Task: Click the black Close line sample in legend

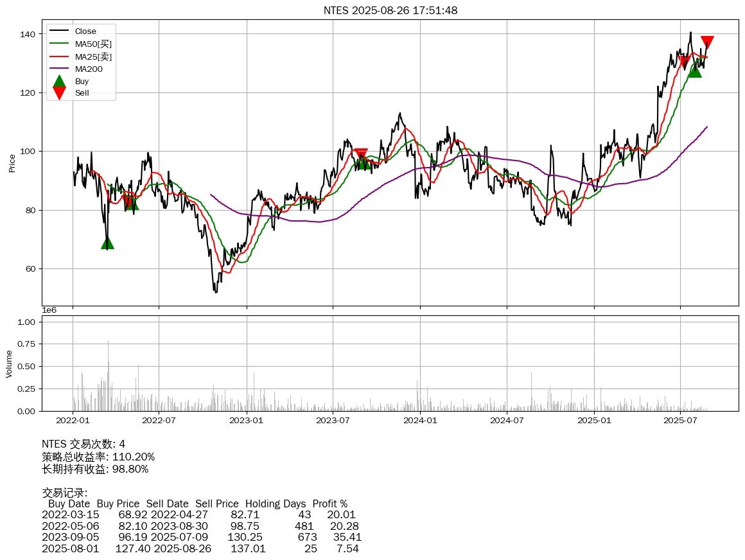Action: tap(59, 31)
